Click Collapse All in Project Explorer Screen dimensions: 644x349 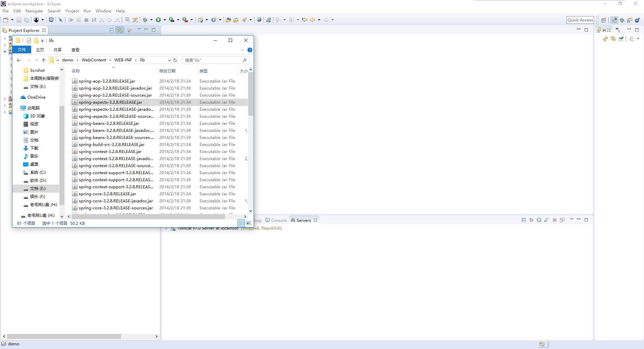(x=112, y=30)
